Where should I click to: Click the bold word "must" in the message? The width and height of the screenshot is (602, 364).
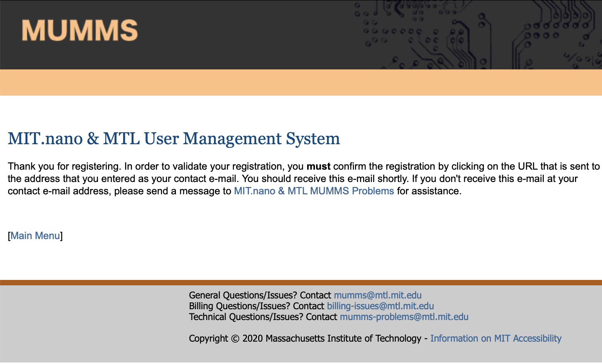tap(318, 167)
